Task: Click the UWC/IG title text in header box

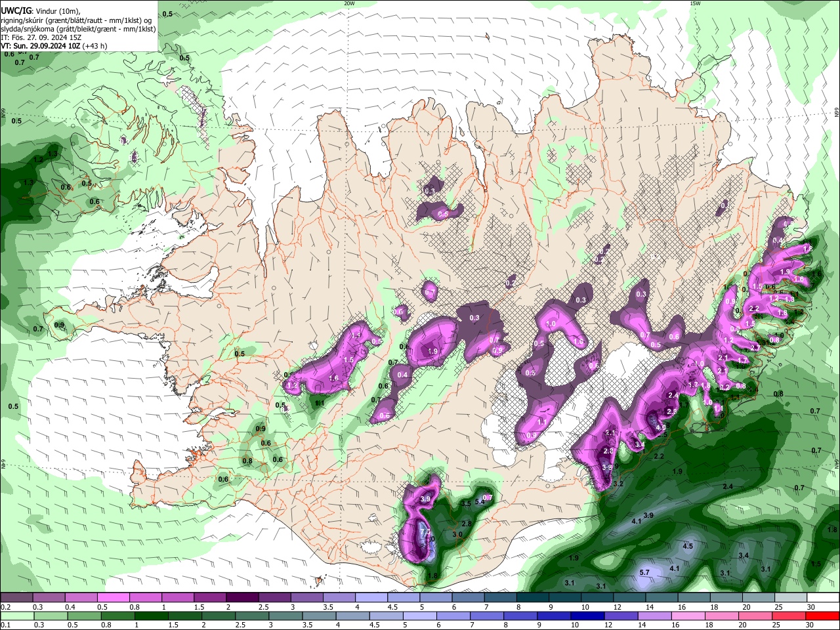Action: [x=16, y=10]
